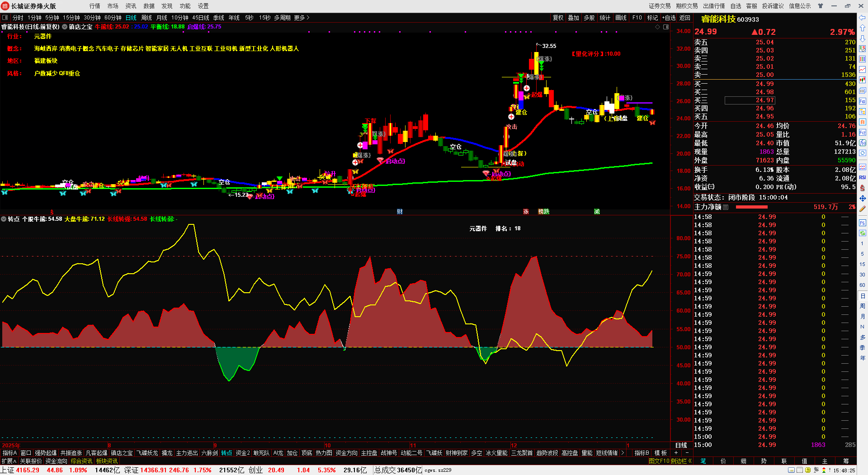Click the four-way move arrows sidebar icon

coord(863,199)
